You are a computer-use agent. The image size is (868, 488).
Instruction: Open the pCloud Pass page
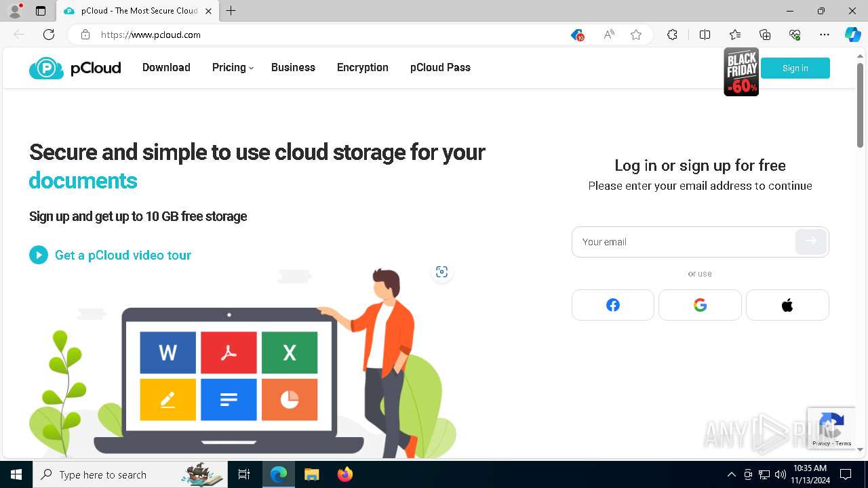tap(440, 67)
